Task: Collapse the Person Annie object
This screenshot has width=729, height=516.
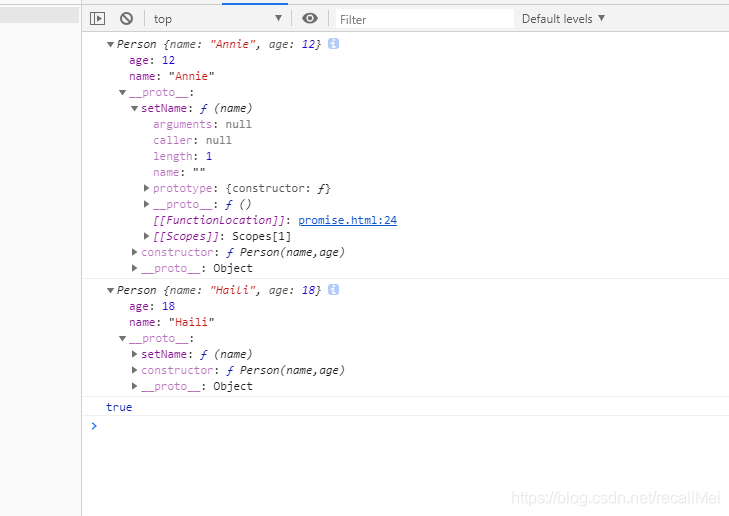Action: click(x=110, y=45)
